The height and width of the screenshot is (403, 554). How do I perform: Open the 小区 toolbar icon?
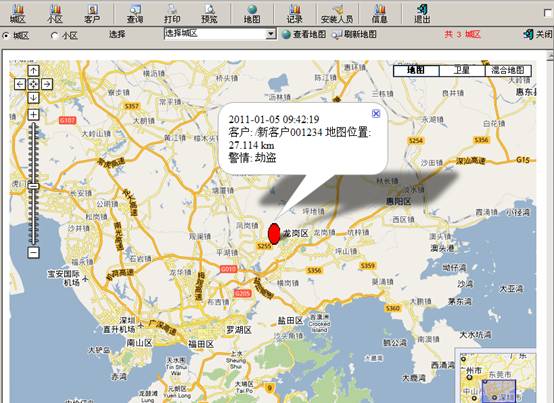click(x=55, y=13)
